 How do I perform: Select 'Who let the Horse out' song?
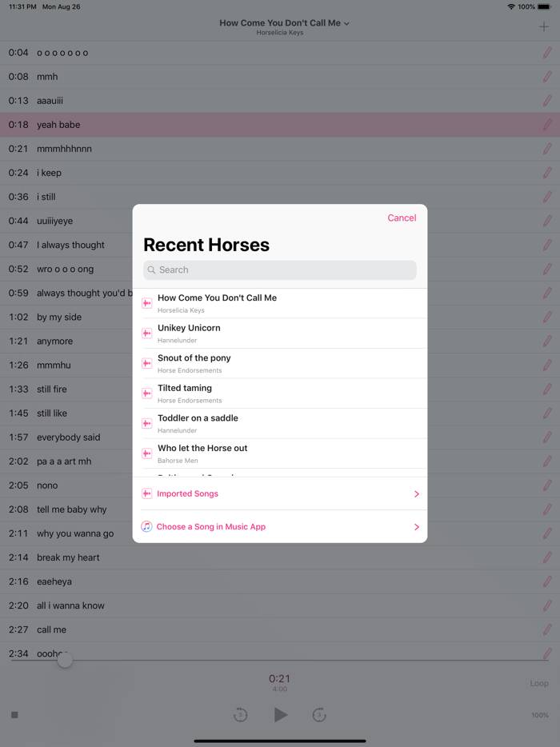280,453
